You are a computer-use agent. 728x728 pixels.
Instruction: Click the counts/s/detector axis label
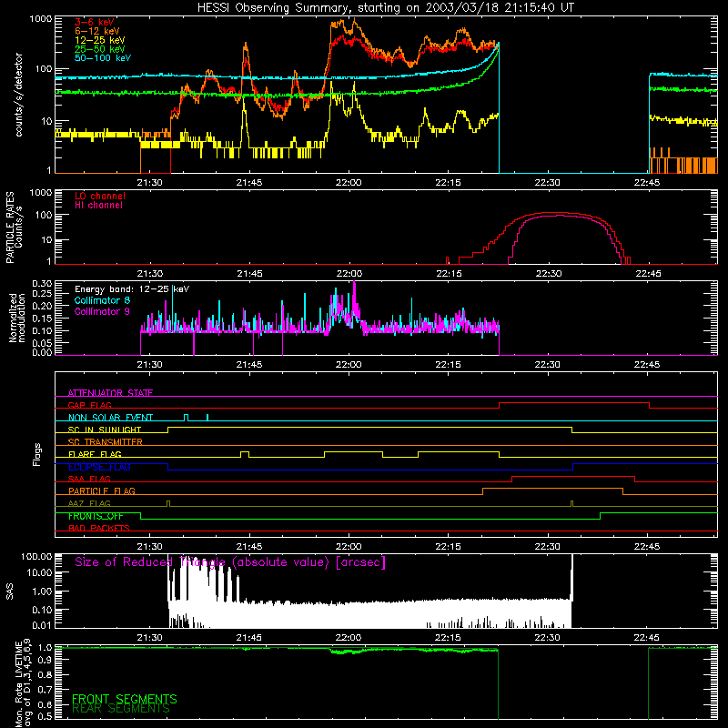(x=18, y=95)
